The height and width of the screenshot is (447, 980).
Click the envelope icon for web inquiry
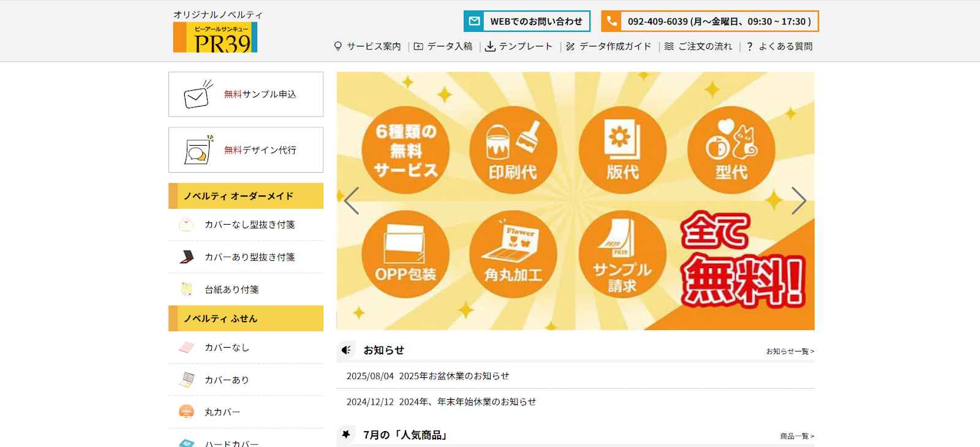[474, 21]
